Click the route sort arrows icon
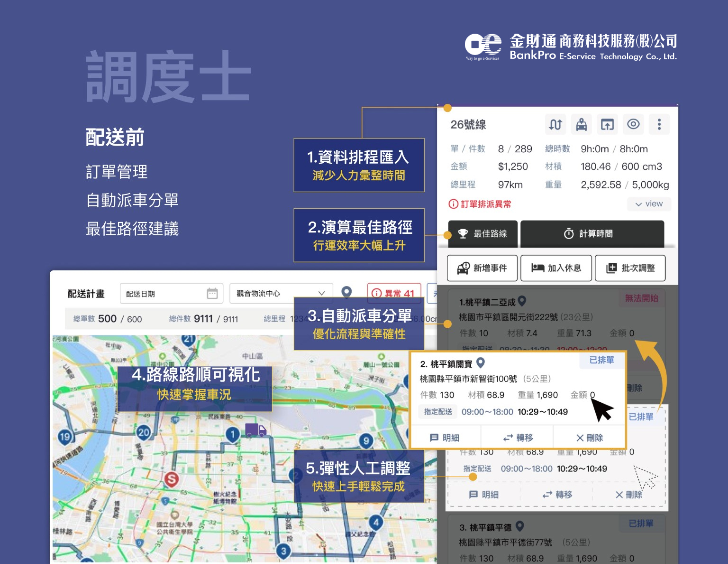Screen dimensions: 728x564 (x=555, y=125)
